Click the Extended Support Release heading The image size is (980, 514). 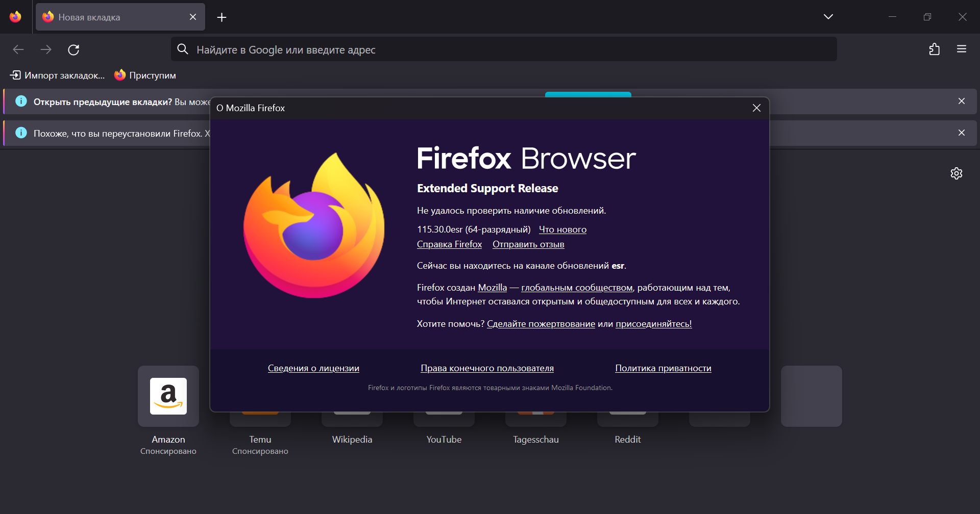click(487, 188)
